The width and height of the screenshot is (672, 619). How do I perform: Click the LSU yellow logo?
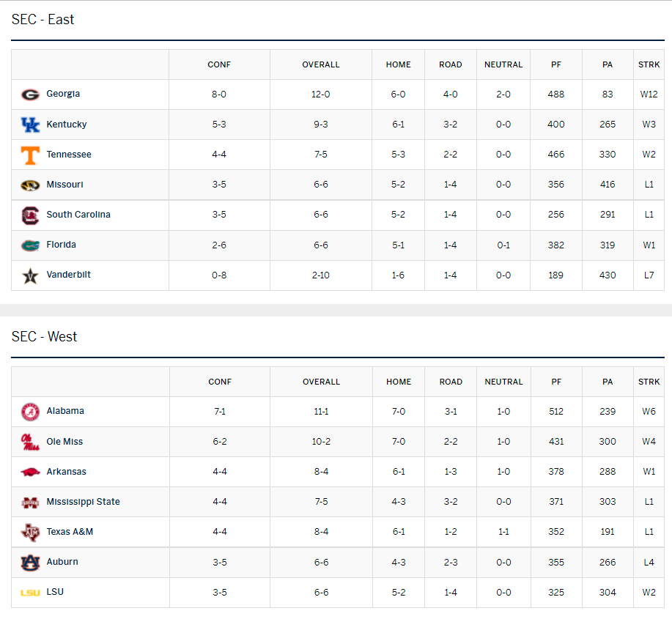pyautogui.click(x=30, y=593)
